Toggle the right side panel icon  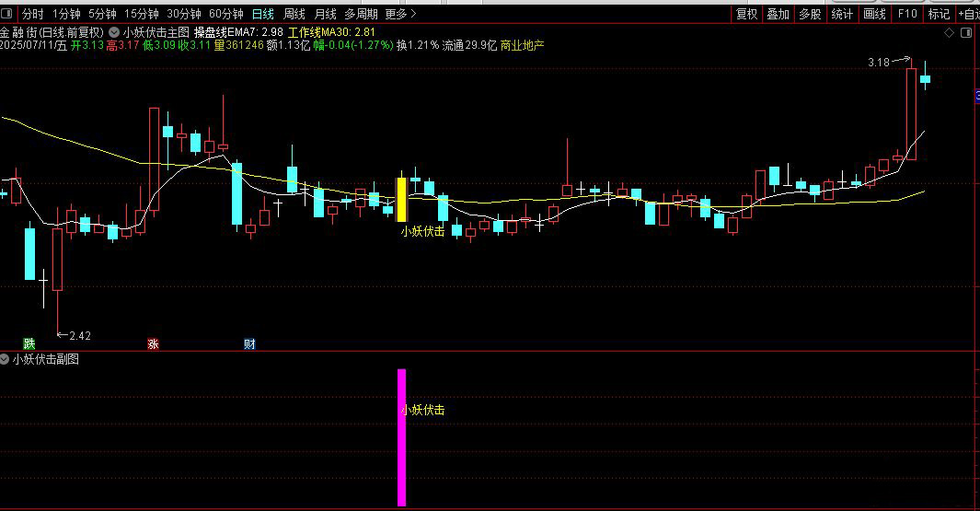click(966, 32)
